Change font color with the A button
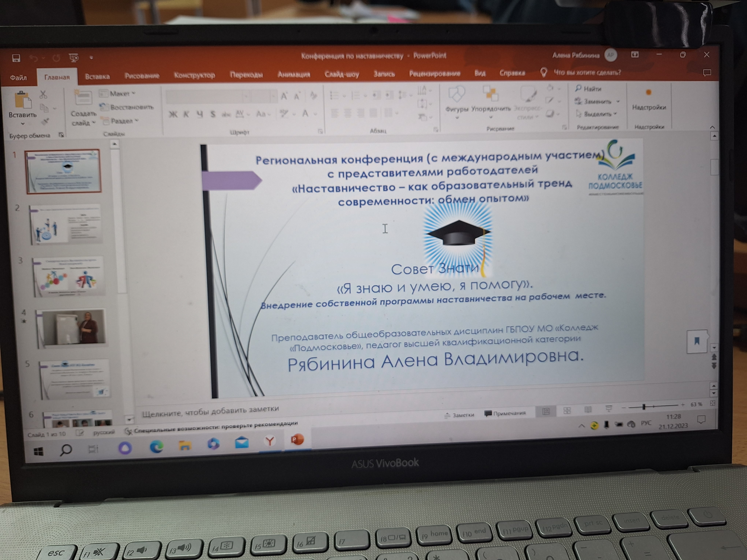Screen dimensions: 747x560 pos(305,113)
